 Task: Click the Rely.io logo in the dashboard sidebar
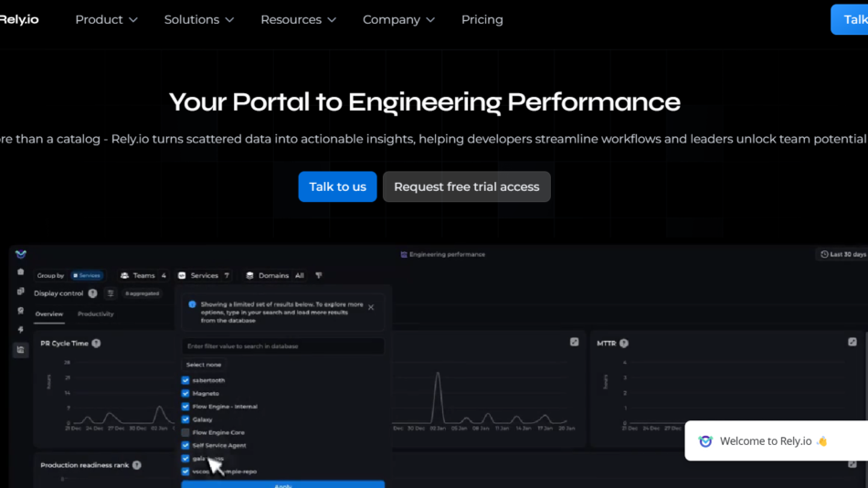[20, 254]
